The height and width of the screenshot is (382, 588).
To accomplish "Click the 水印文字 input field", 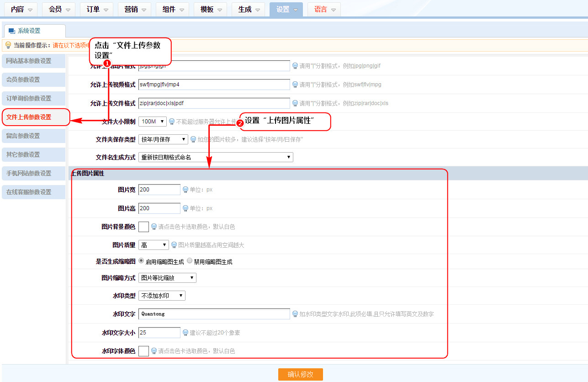I will pos(214,314).
